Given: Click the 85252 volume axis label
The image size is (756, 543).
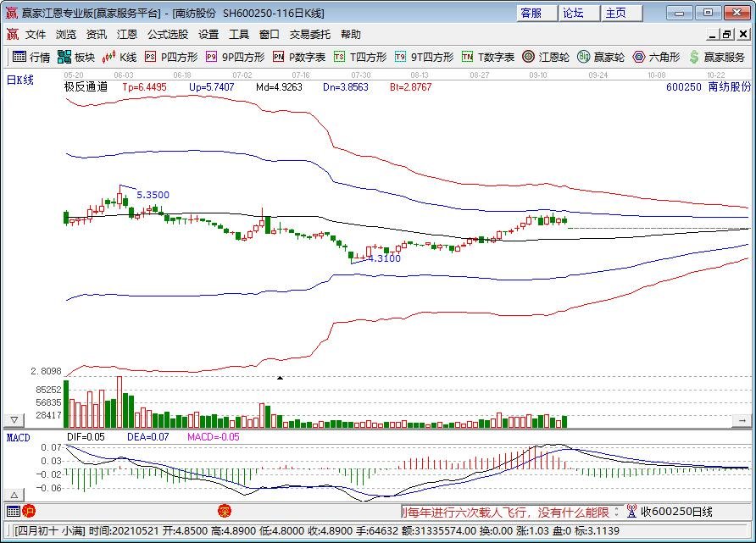Looking at the screenshot, I should 48,390.
